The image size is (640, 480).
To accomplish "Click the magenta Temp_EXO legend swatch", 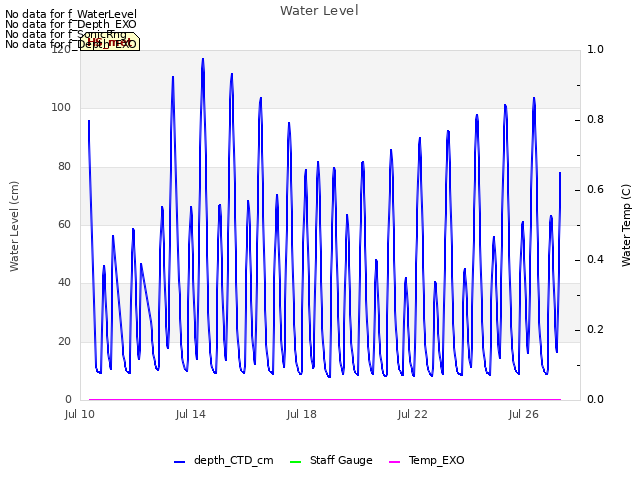I will pos(394,462).
